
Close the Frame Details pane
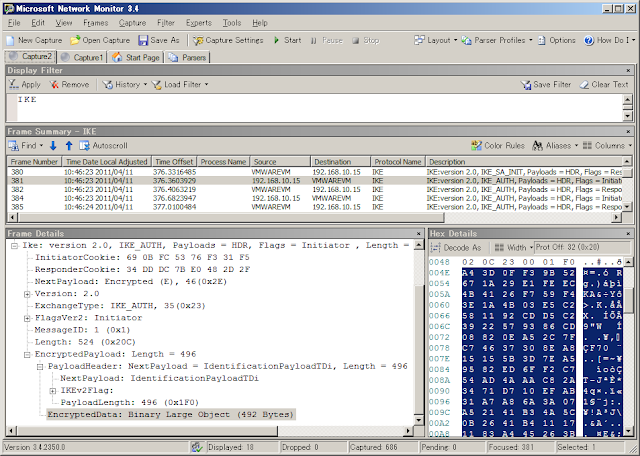418,234
